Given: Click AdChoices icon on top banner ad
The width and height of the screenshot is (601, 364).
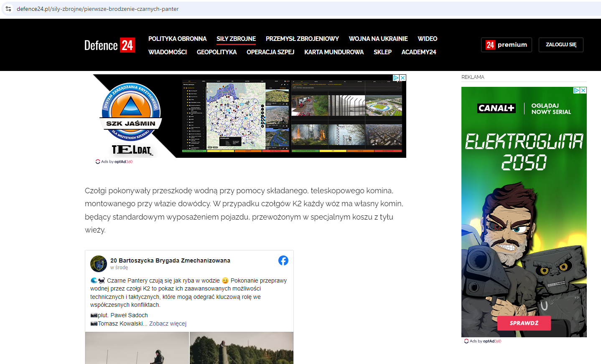Looking at the screenshot, I should tap(396, 78).
